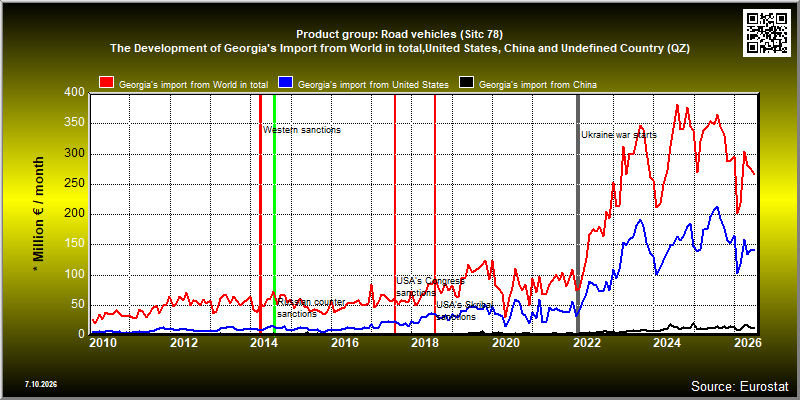Image resolution: width=800 pixels, height=400 pixels.
Task: Click the y-axis value 100
Action: click(74, 276)
